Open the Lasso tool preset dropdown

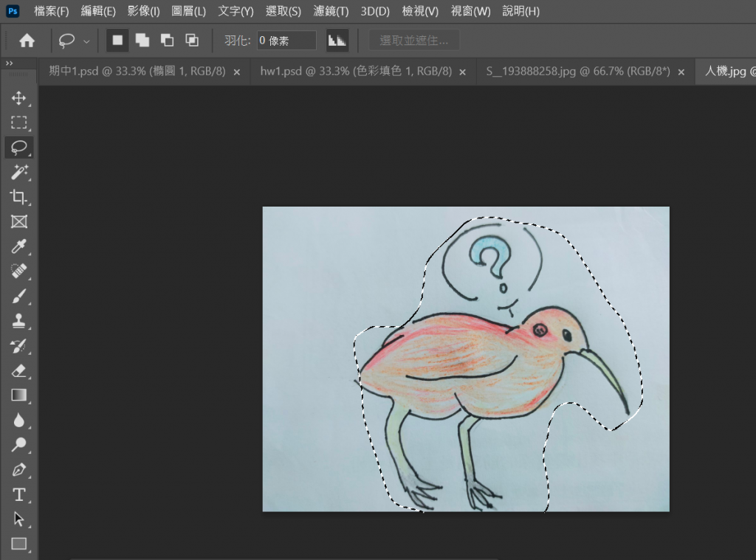point(86,41)
